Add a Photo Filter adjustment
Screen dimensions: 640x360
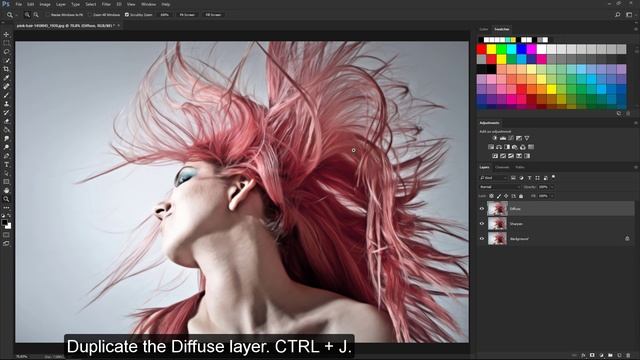[x=515, y=147]
